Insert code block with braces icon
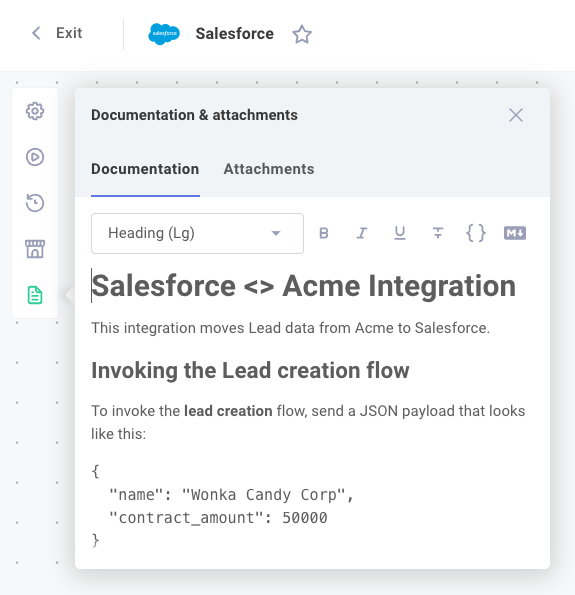Image resolution: width=575 pixels, height=595 pixels. click(476, 233)
